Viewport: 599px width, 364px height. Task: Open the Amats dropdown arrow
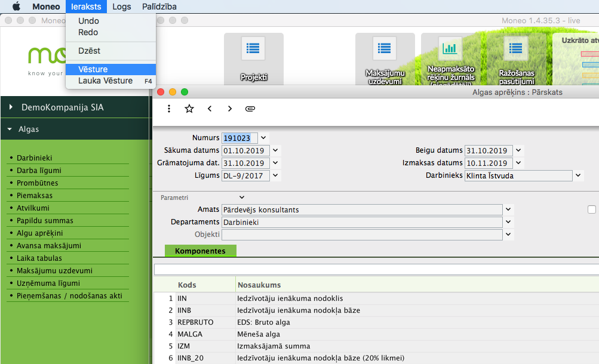508,209
